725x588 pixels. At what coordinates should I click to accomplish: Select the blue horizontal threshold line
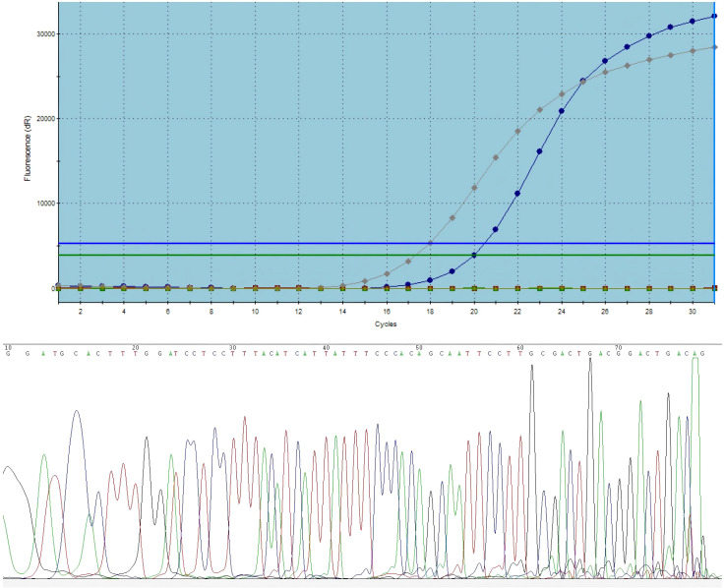(387, 243)
